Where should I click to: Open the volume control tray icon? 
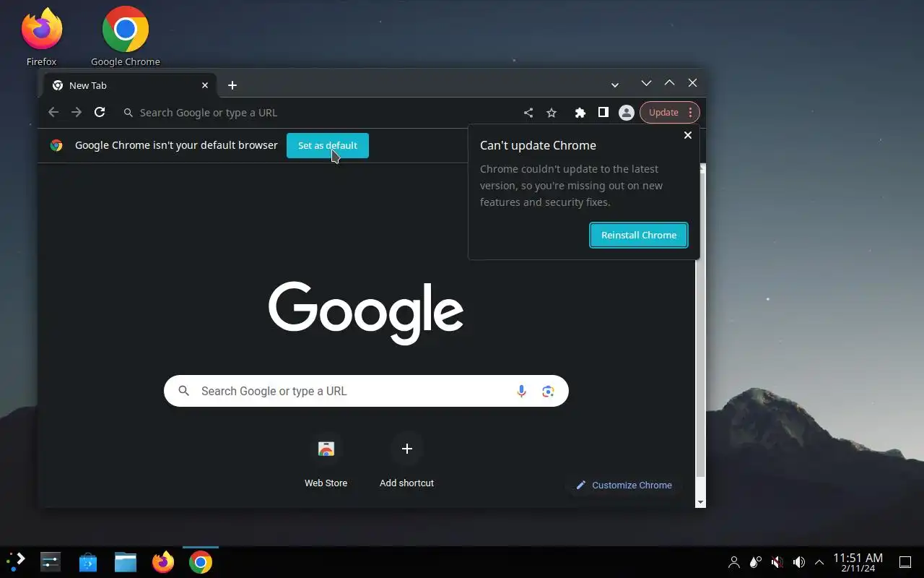coord(799,562)
